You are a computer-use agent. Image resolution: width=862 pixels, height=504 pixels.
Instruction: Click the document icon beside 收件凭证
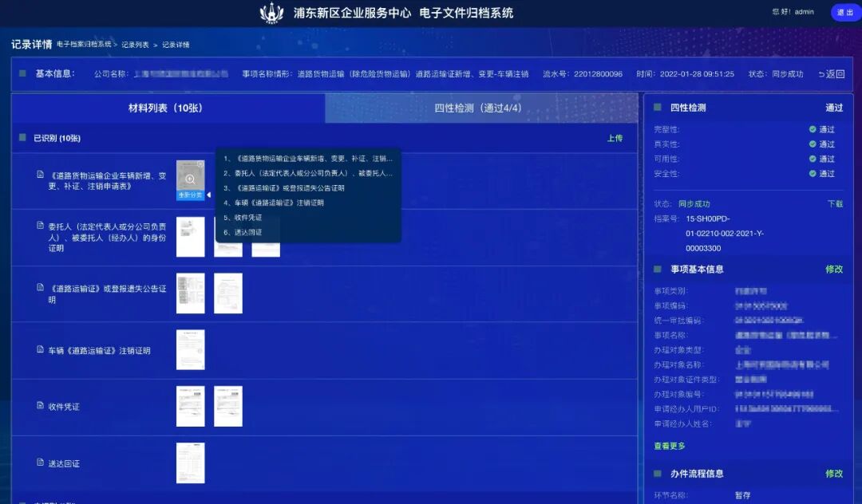(40, 407)
